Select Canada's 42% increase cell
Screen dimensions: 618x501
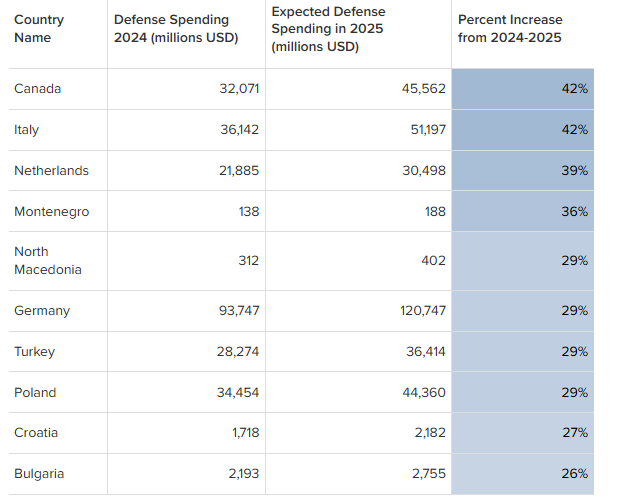[x=523, y=89]
